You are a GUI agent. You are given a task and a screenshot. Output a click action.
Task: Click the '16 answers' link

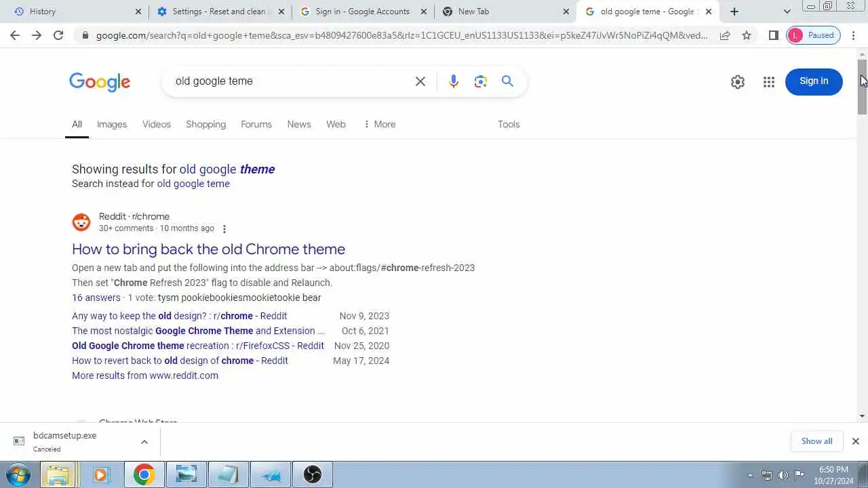tap(96, 298)
